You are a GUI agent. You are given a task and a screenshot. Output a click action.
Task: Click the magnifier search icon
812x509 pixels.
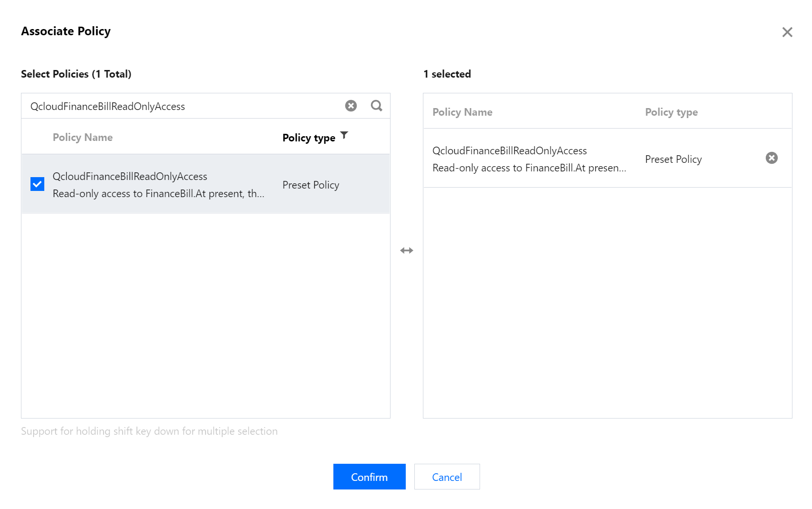(x=376, y=106)
